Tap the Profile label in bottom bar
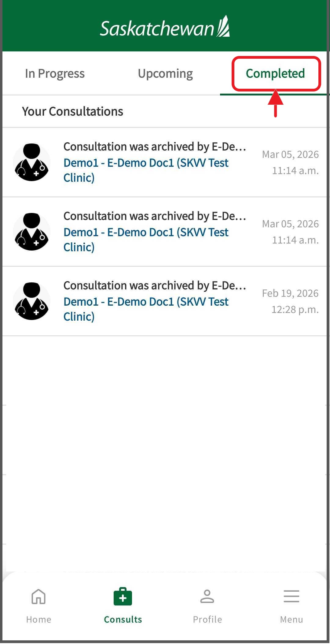The height and width of the screenshot is (644, 330). point(207,620)
